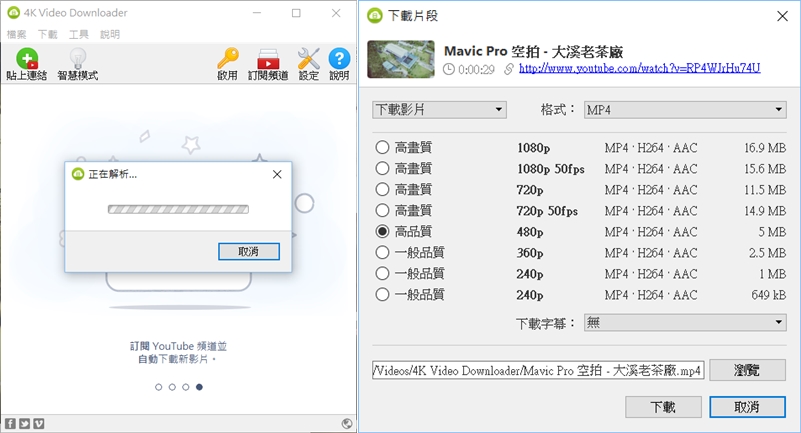The width and height of the screenshot is (801, 433).
Task: Toggle Smart Mode (智慧模式) lightbulb icon
Action: (x=78, y=64)
